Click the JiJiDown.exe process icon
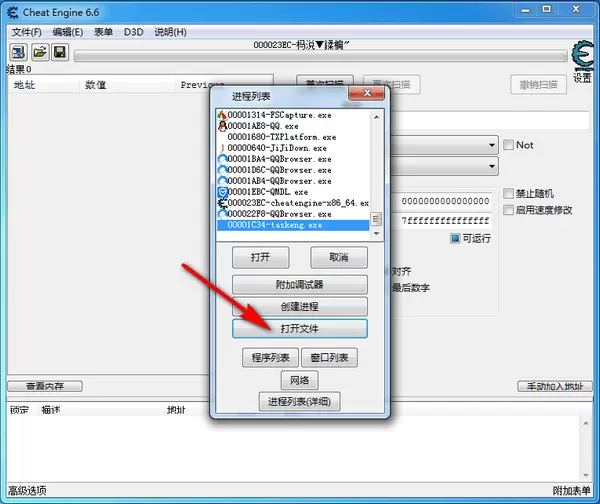Image resolution: width=600 pixels, height=504 pixels. (x=222, y=148)
